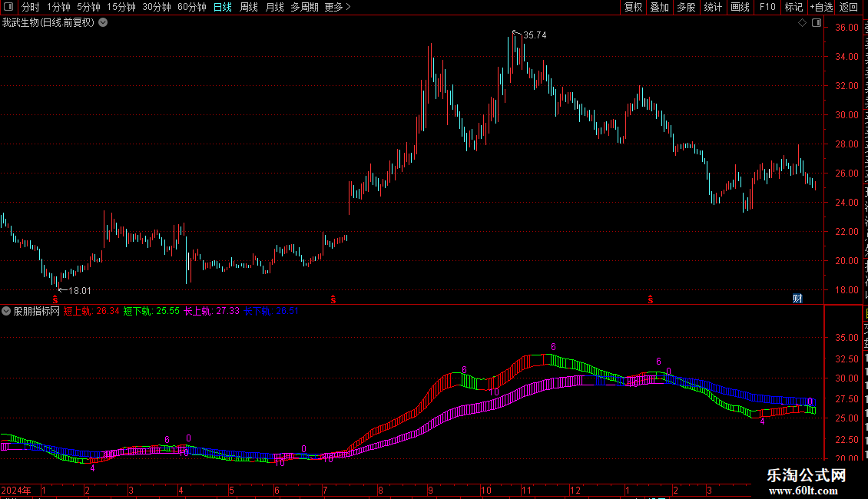This screenshot has width=868, height=499.
Task: Switch to 分时 intraday view
Action: [31, 7]
